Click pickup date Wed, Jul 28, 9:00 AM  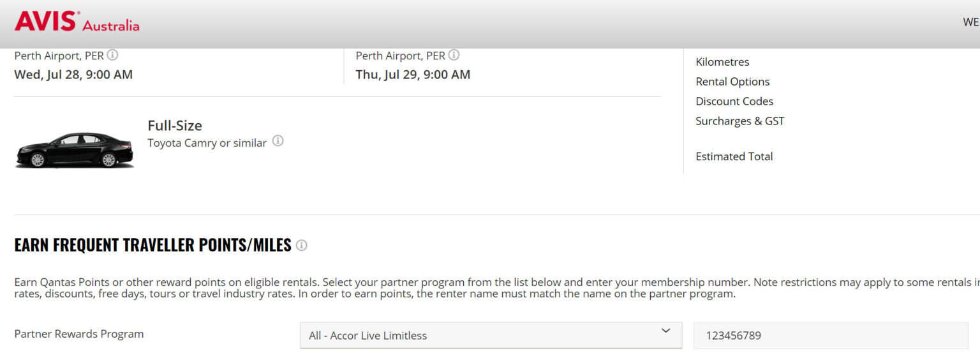coord(73,75)
